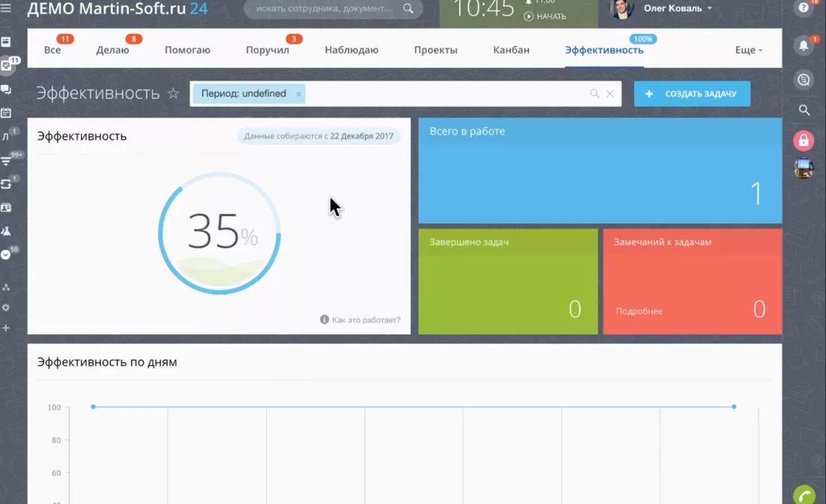Click the 35% efficiency circle gauge
The height and width of the screenshot is (504, 826).
pyautogui.click(x=220, y=233)
